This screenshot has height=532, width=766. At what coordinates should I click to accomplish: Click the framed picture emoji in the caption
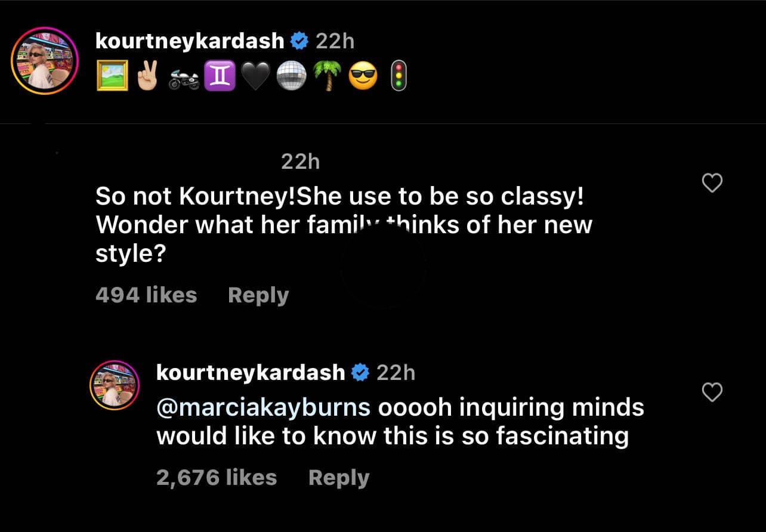(112, 76)
